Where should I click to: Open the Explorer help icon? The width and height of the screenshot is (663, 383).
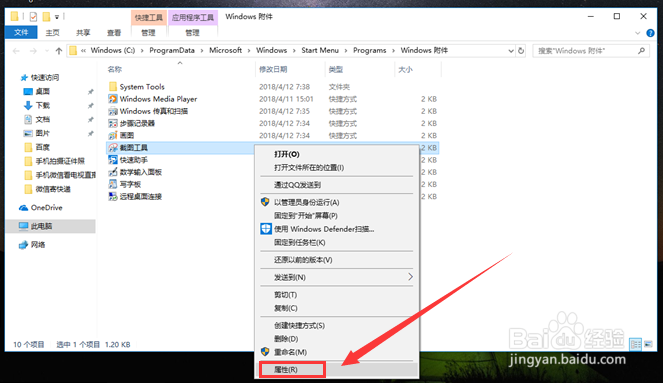pyautogui.click(x=650, y=33)
